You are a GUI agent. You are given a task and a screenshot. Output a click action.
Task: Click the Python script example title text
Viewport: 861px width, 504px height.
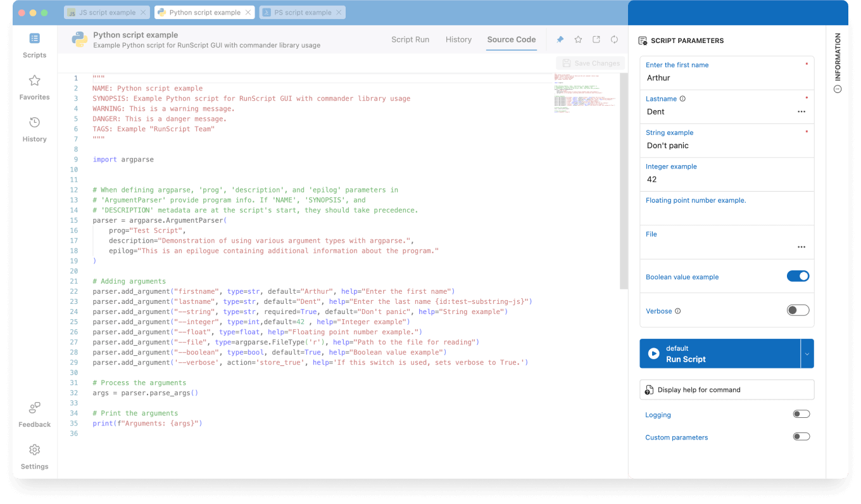pos(135,35)
